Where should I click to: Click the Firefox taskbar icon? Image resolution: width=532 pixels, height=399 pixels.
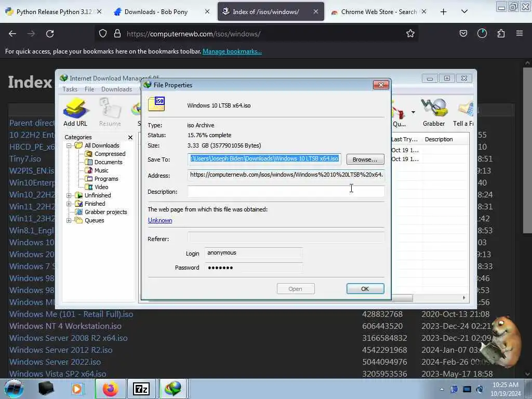tap(110, 389)
